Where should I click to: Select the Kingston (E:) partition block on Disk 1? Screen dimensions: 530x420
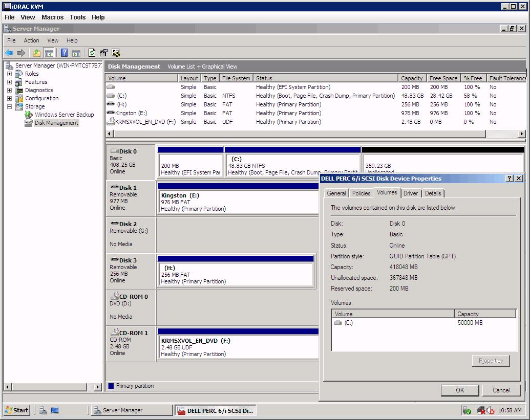tap(238, 198)
